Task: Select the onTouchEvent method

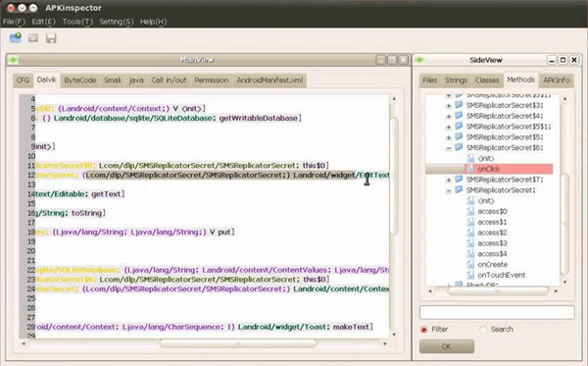Action: click(x=502, y=275)
